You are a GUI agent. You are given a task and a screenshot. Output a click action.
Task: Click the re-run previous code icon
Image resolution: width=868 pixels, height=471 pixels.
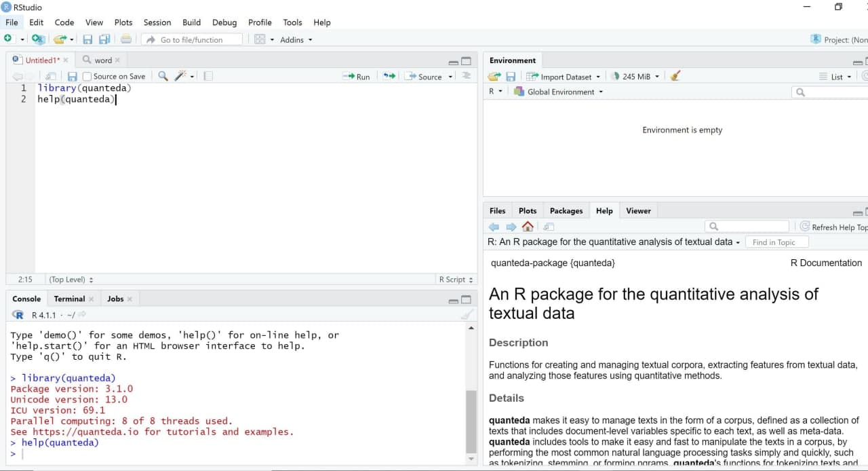(389, 77)
